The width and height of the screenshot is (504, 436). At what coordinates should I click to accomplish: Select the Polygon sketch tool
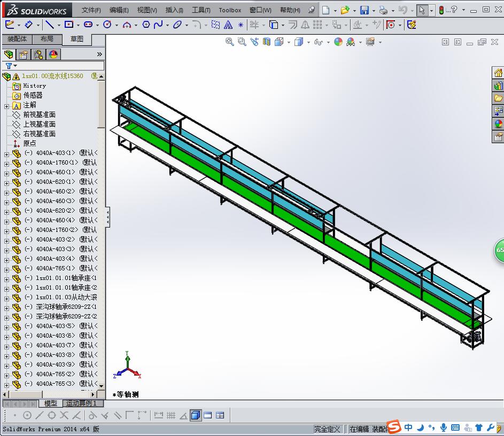pos(146,25)
